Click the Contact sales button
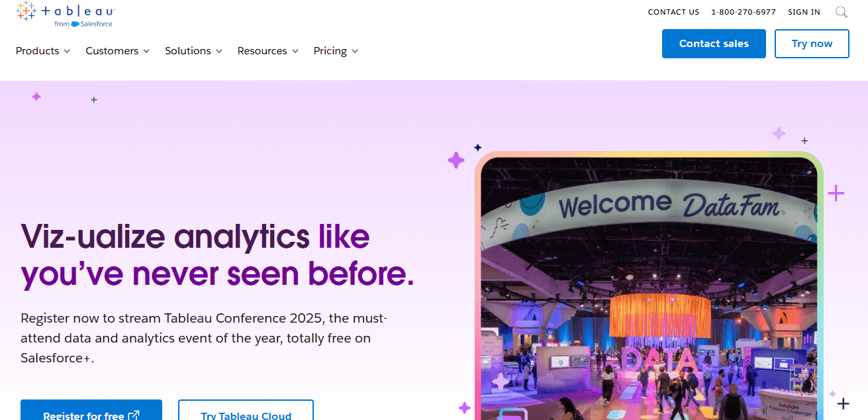 [714, 44]
